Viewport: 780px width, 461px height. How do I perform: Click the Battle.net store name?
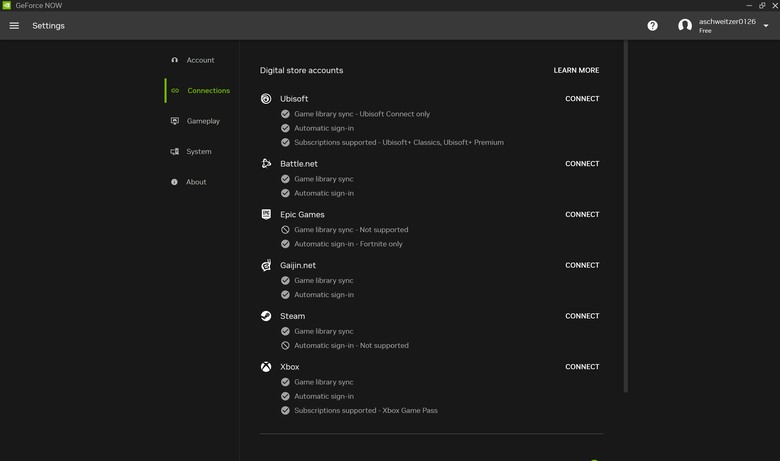point(298,164)
